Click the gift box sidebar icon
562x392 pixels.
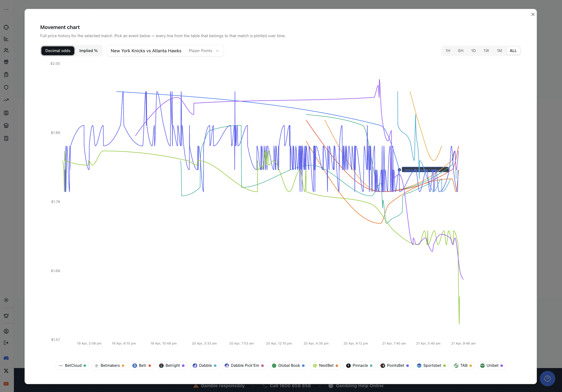pos(6,62)
